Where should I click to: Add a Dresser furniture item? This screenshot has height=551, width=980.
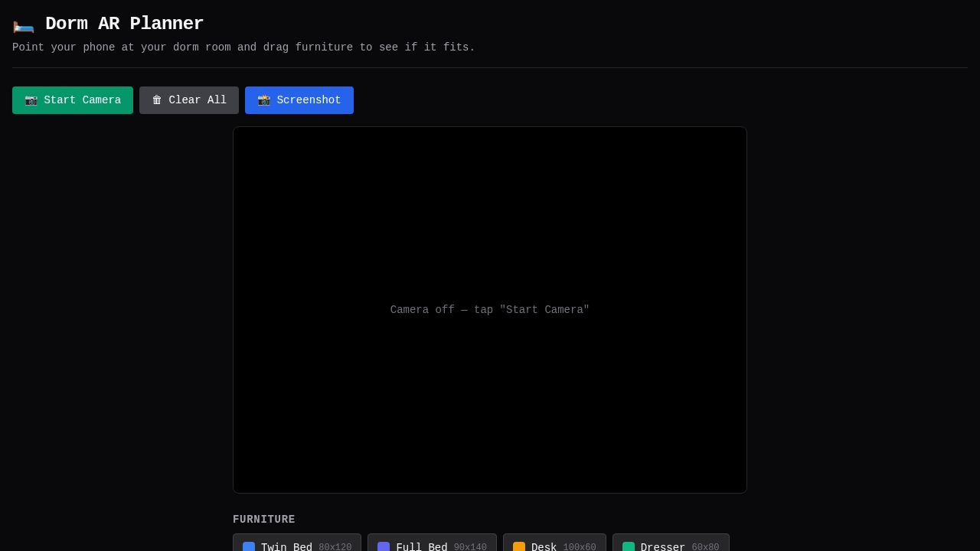coord(671,543)
